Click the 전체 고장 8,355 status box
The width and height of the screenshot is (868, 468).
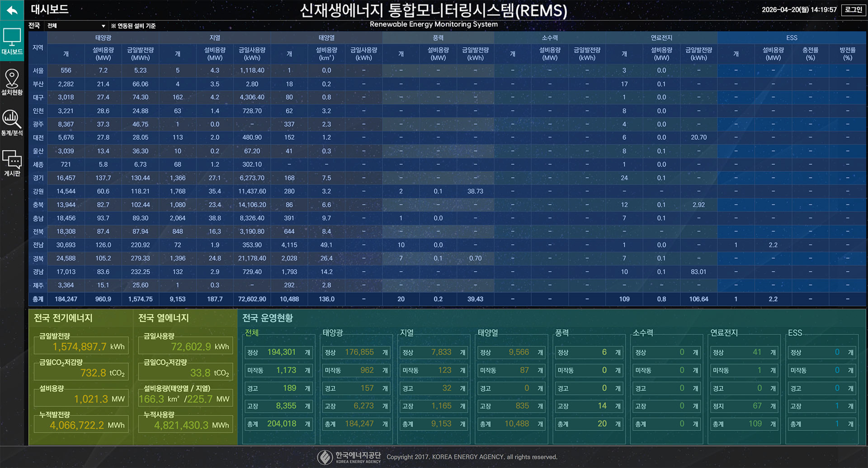click(x=278, y=406)
